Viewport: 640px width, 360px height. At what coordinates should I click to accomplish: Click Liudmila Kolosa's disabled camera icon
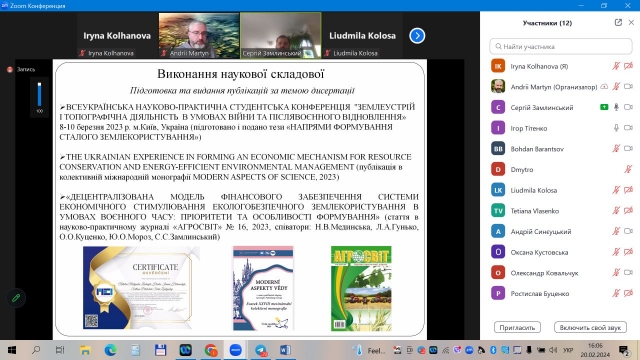(x=629, y=190)
